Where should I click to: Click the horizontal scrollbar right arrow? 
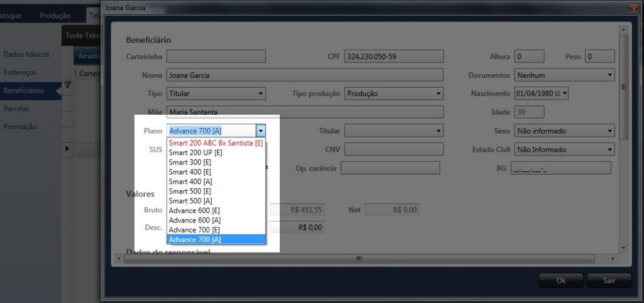pyautogui.click(x=613, y=259)
